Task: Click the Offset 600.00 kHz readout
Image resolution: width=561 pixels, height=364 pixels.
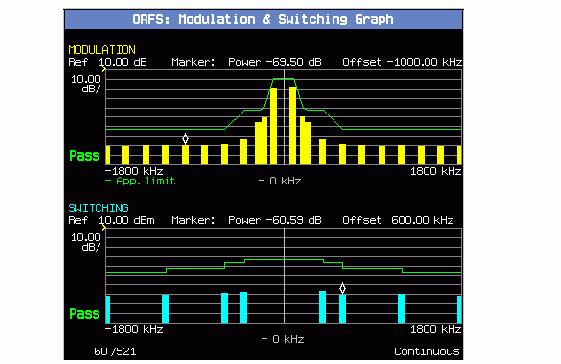Action: pyautogui.click(x=398, y=220)
